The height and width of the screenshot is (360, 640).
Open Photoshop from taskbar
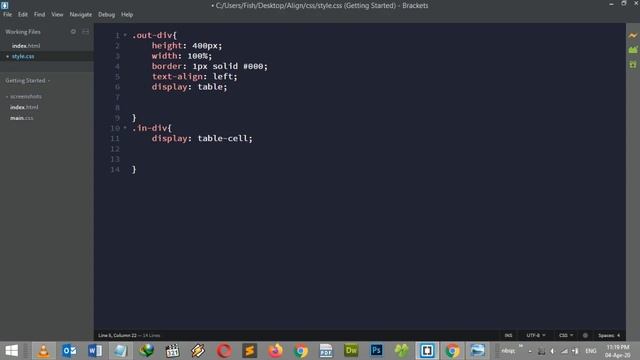point(376,351)
